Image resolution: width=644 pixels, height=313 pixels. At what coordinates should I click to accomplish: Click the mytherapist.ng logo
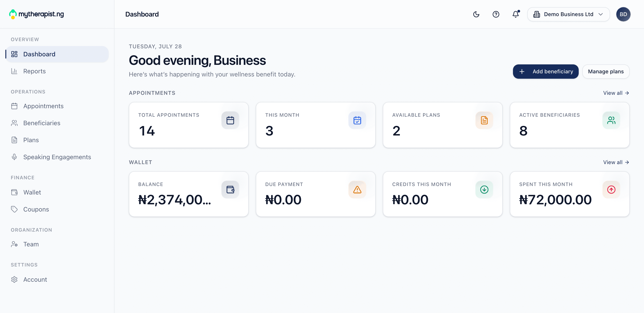[36, 14]
